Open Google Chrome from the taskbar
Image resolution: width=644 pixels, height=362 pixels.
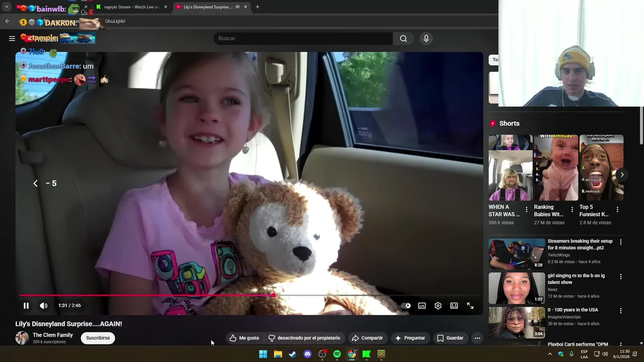pyautogui.click(x=352, y=354)
